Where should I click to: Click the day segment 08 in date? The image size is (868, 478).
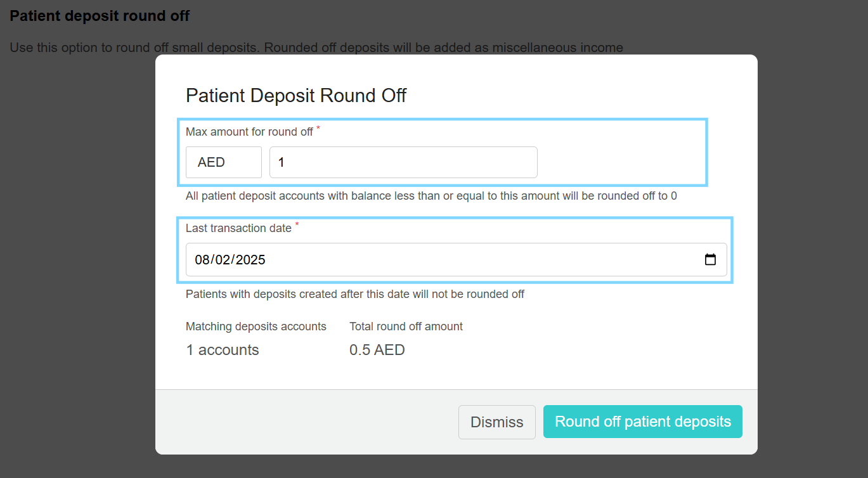[202, 259]
